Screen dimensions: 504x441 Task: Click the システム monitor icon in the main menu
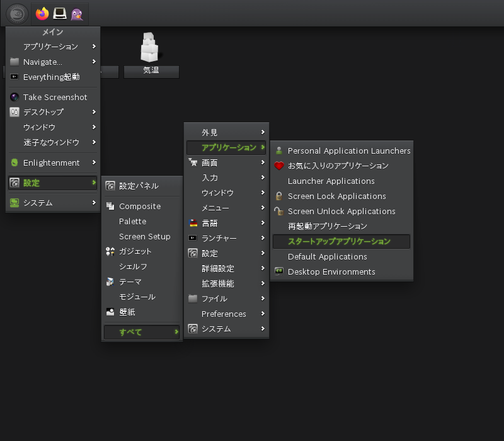tap(14, 203)
